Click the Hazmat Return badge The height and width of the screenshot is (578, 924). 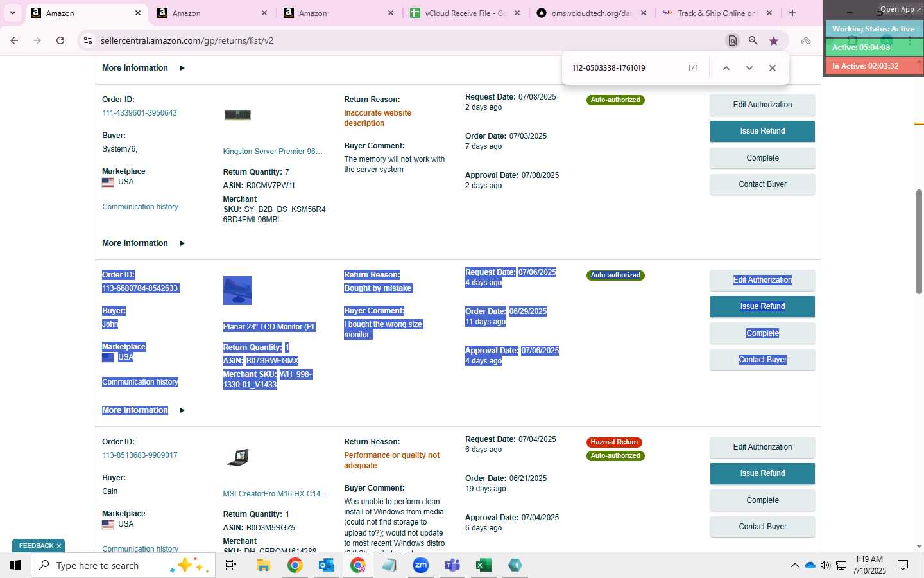614,442
